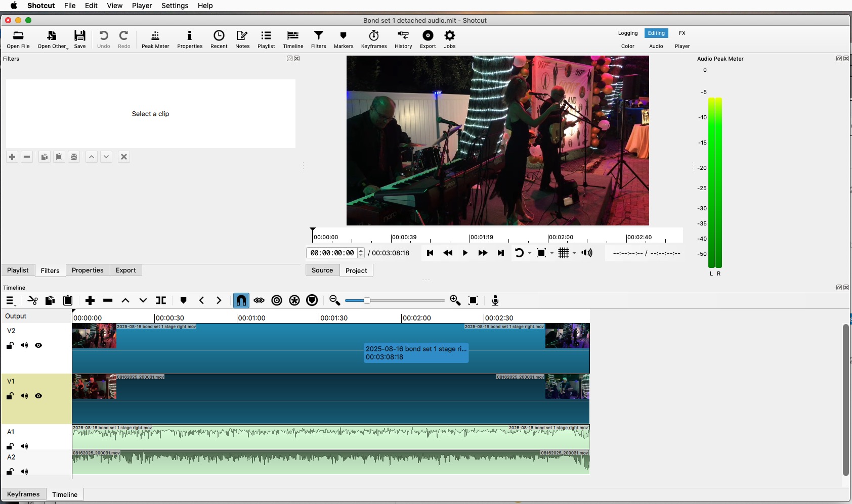Toggle scrub while dragging
This screenshot has width=852, height=504.
pos(259,300)
